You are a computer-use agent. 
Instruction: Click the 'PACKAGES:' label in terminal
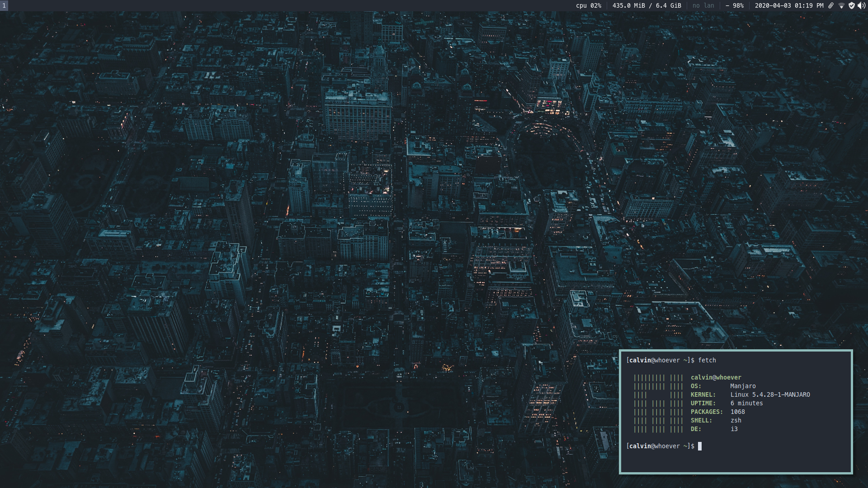707,412
